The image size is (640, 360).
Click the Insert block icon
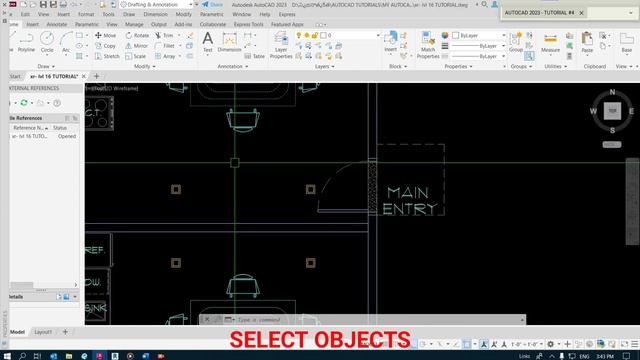[x=391, y=42]
